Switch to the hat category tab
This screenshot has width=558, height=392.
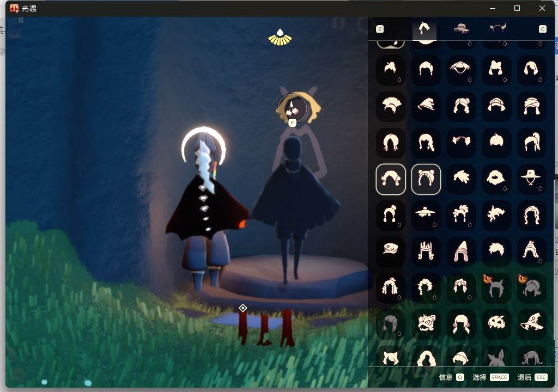(461, 28)
